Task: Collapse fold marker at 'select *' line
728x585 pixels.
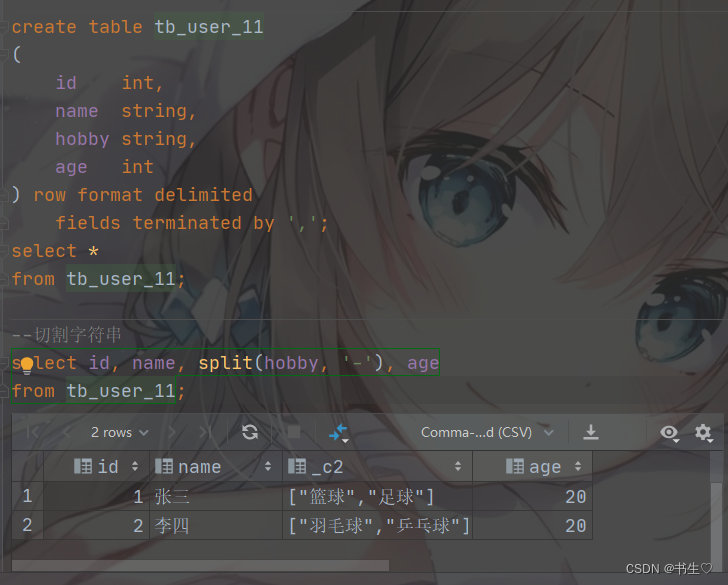Action: pos(4,251)
